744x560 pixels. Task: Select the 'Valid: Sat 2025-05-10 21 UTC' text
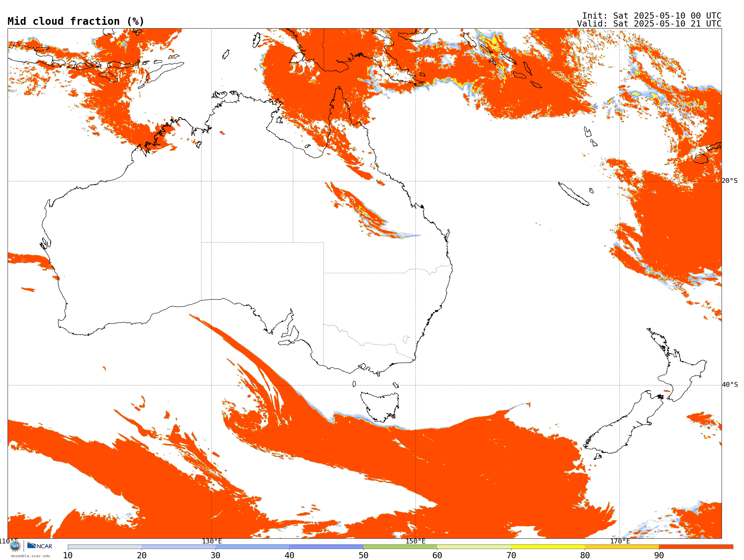point(649,24)
